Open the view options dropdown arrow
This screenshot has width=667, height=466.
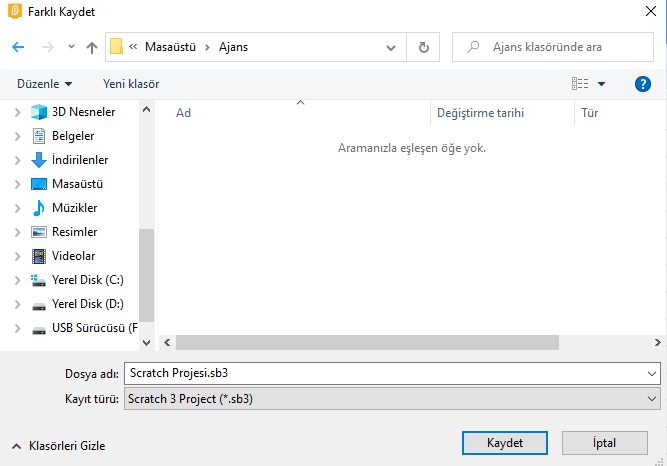(x=601, y=84)
